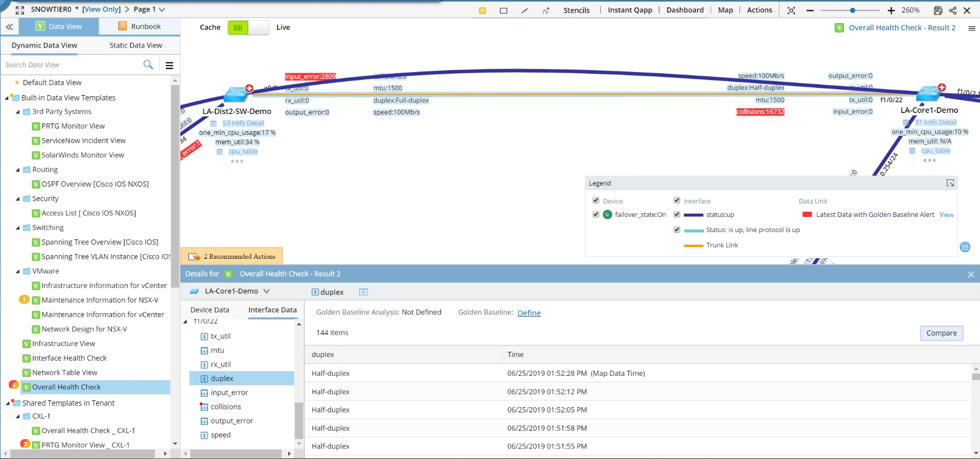Image resolution: width=980 pixels, height=459 pixels.
Task: Switch to the Runbook tab
Action: click(140, 27)
